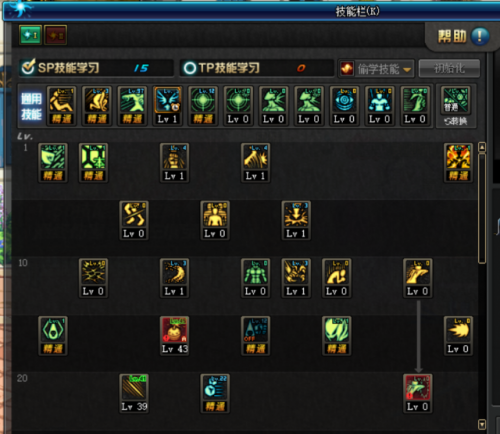The image size is (500, 434).
Task: Toggle the OFF skill icon in row four
Action: (255, 336)
